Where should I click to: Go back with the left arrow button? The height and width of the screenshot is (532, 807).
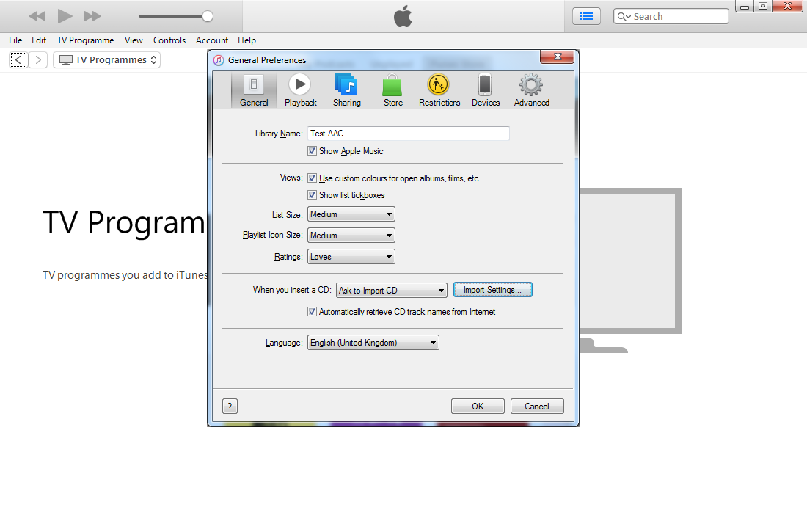point(18,59)
